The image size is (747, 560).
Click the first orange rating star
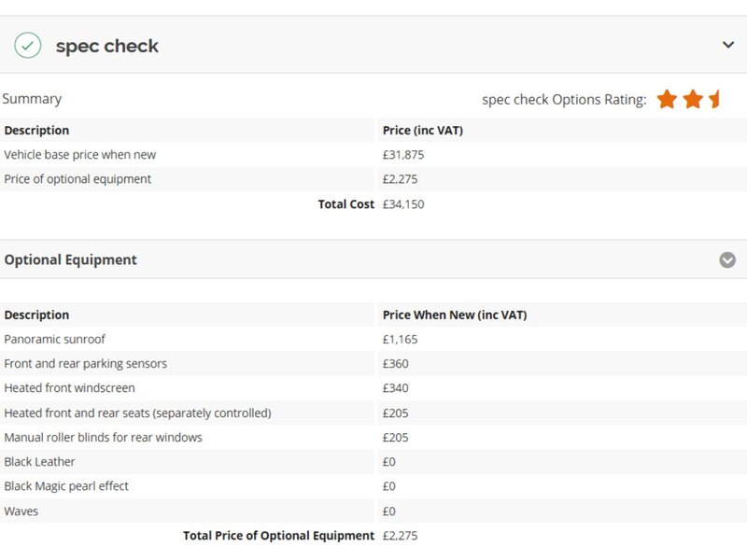tap(667, 100)
